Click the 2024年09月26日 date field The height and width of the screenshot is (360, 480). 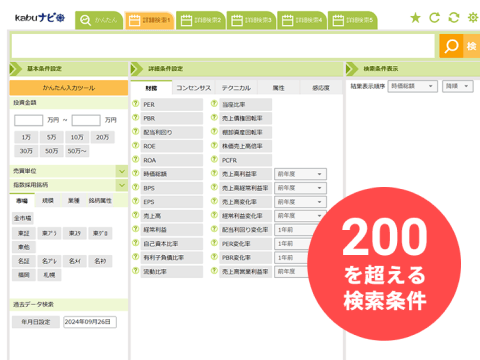pyautogui.click(x=90, y=322)
